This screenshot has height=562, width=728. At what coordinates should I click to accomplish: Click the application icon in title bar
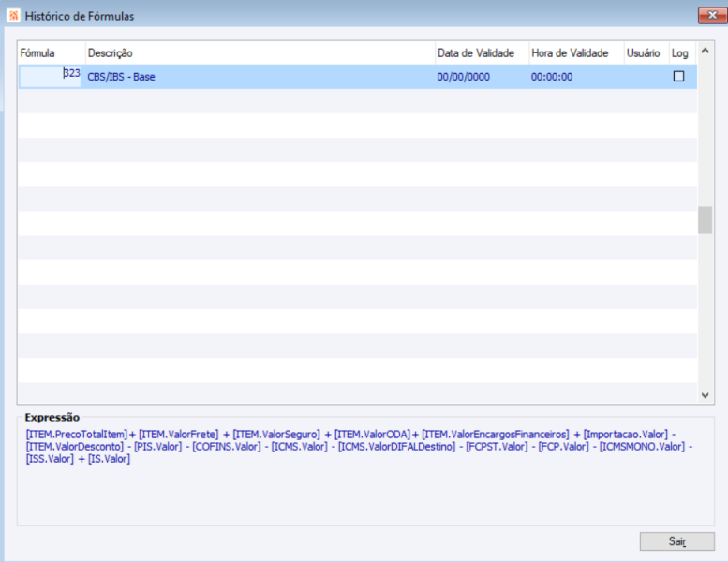13,16
